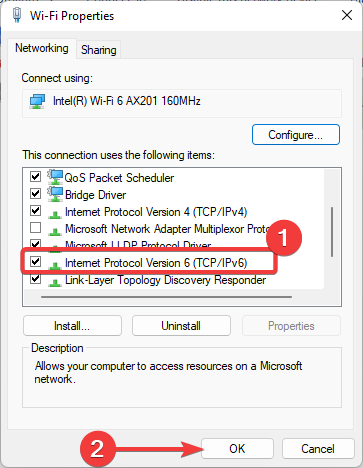363x468 pixels.
Task: Click the Wi-Fi Properties title bar icon
Action: (17, 15)
